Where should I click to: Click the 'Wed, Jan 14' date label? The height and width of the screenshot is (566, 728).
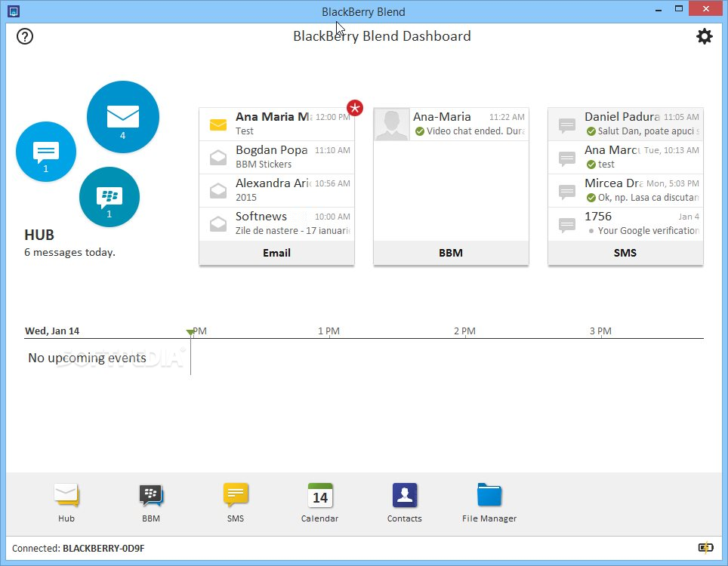click(52, 331)
